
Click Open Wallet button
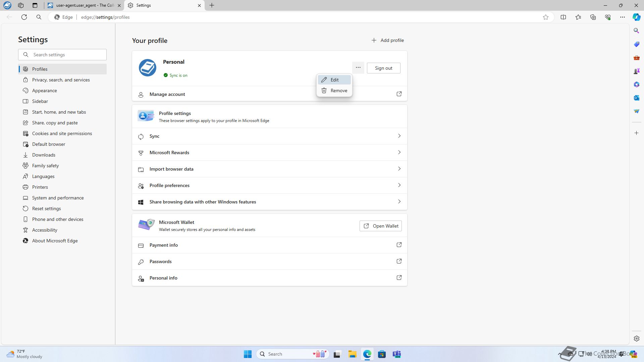[x=380, y=226]
